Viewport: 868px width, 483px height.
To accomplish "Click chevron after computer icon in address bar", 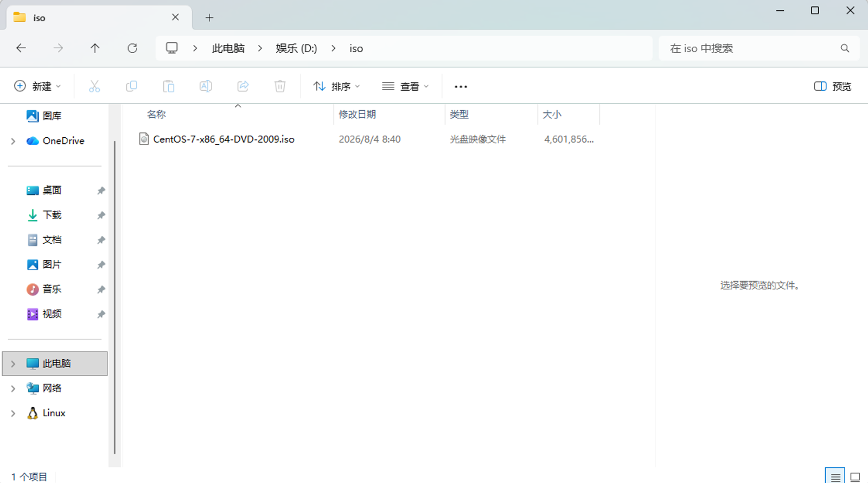I will (195, 48).
